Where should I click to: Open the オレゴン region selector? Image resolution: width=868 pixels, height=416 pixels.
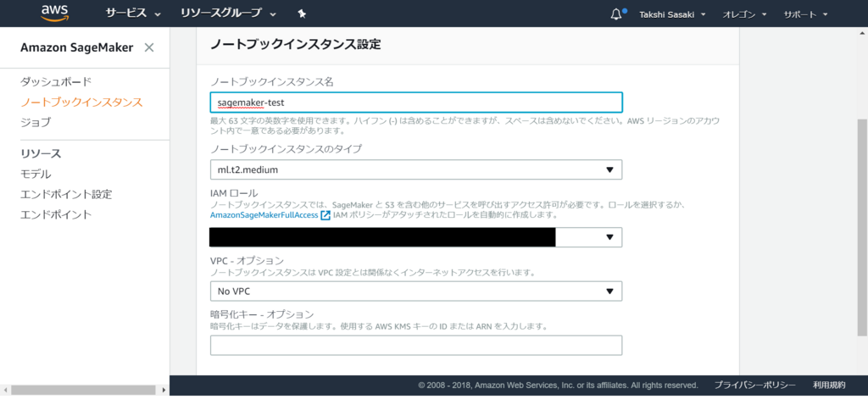(x=744, y=14)
